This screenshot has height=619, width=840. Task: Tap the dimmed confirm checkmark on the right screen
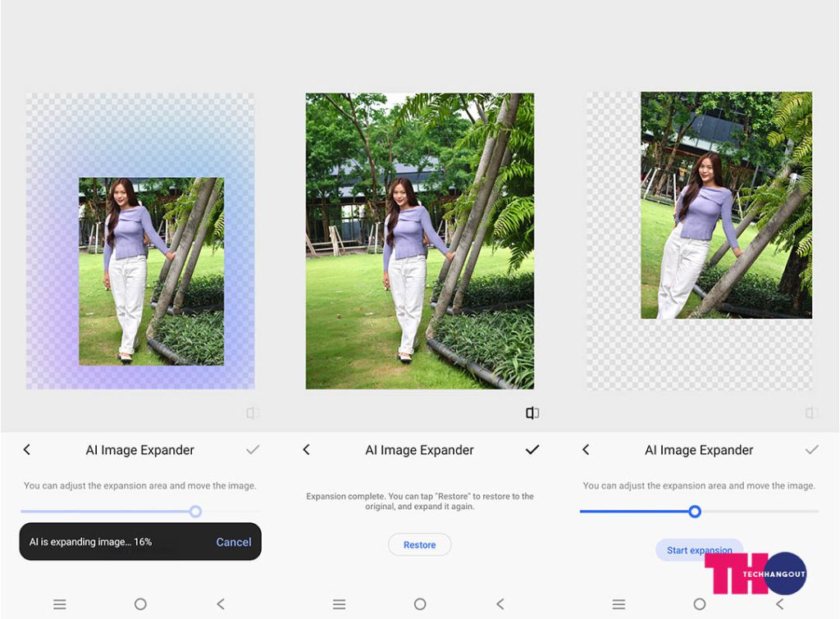[x=812, y=450]
